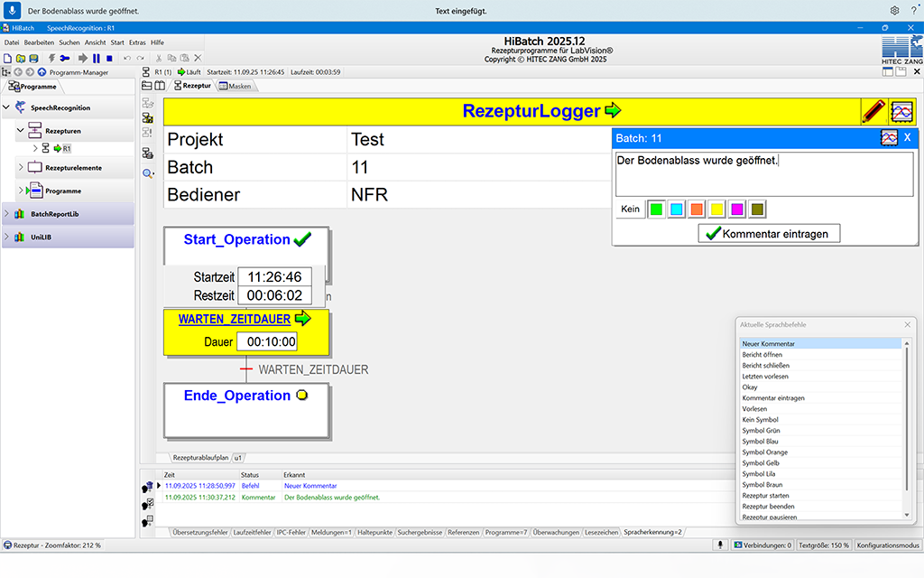Toggle the magenta symbol swatch in Batch window
Image resolution: width=924 pixels, height=578 pixels.
(737, 209)
